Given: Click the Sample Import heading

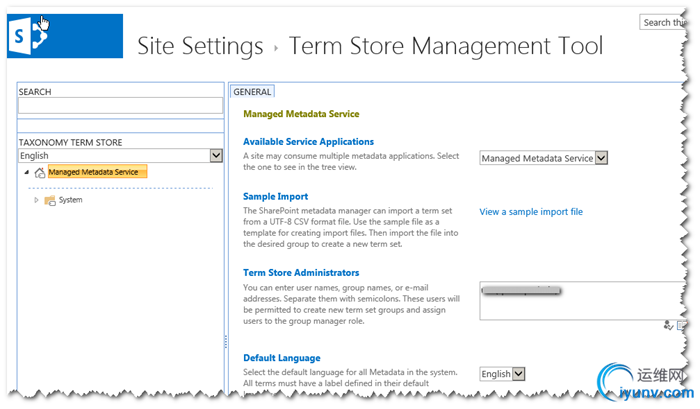Looking at the screenshot, I should 275,196.
